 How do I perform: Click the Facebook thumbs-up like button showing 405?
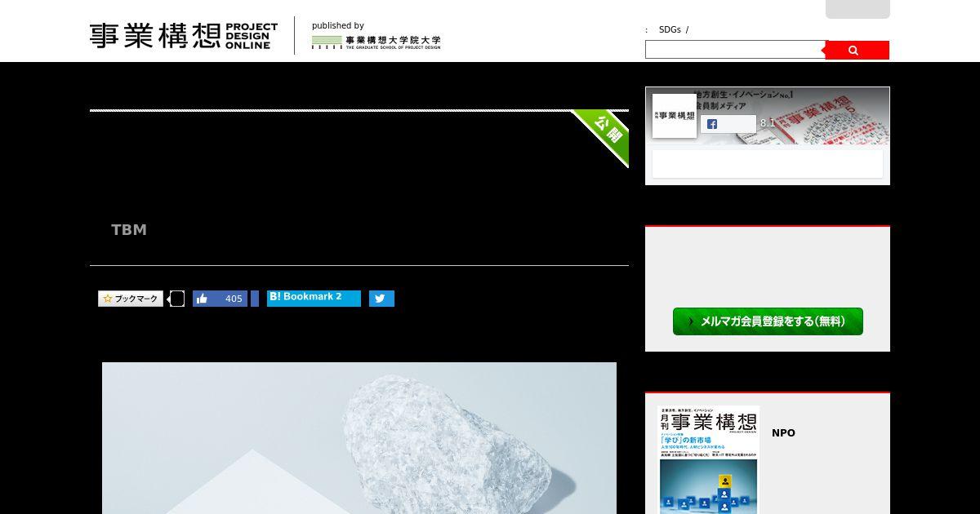(x=220, y=299)
